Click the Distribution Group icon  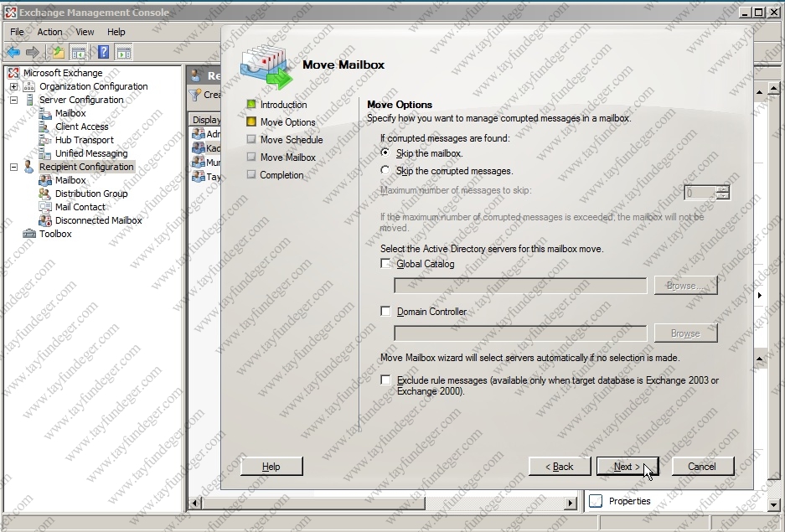tap(45, 194)
